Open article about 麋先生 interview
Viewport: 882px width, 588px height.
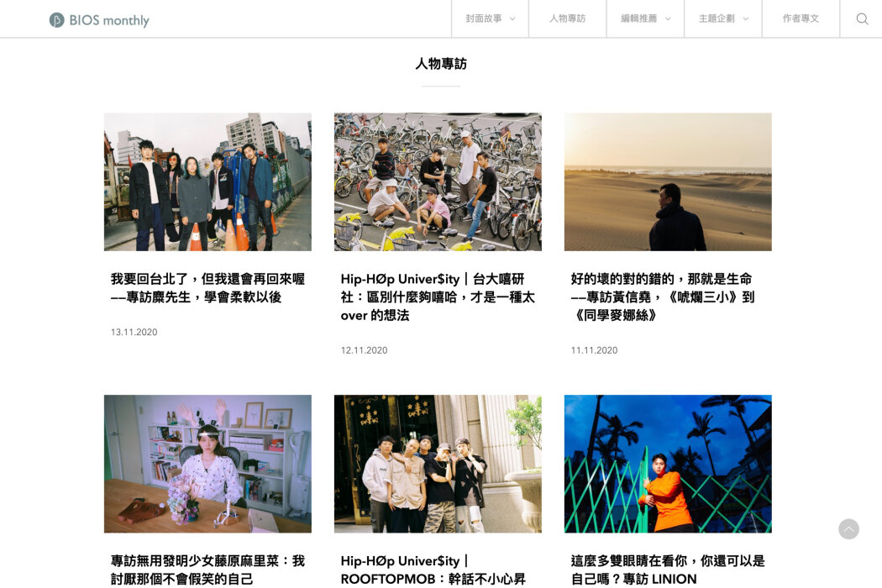click(x=207, y=287)
